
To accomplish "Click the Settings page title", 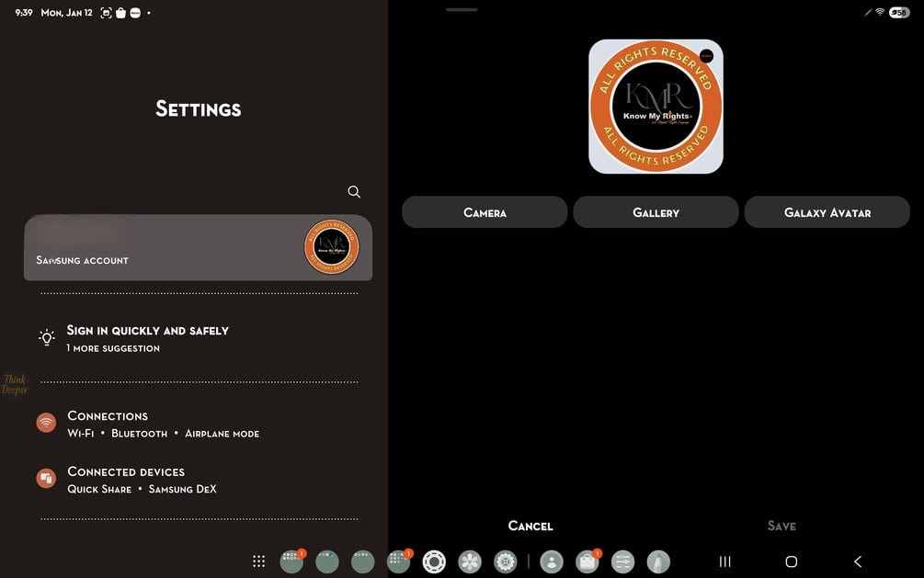I will tap(198, 109).
